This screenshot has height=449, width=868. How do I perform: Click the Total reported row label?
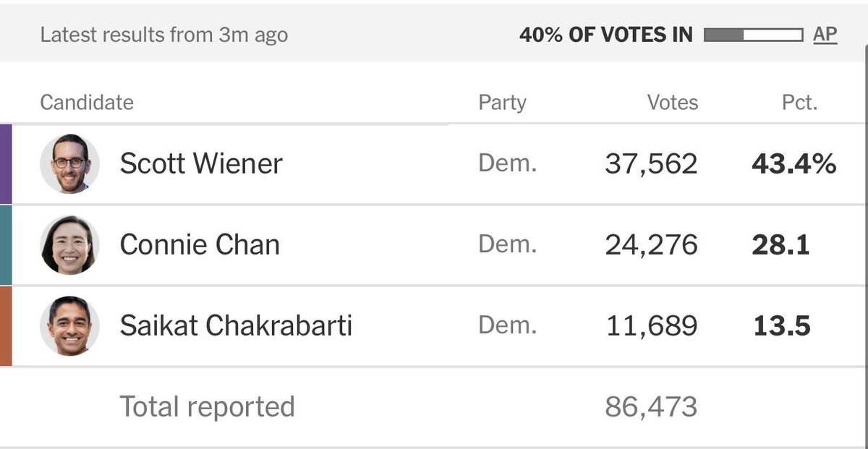pos(207,406)
